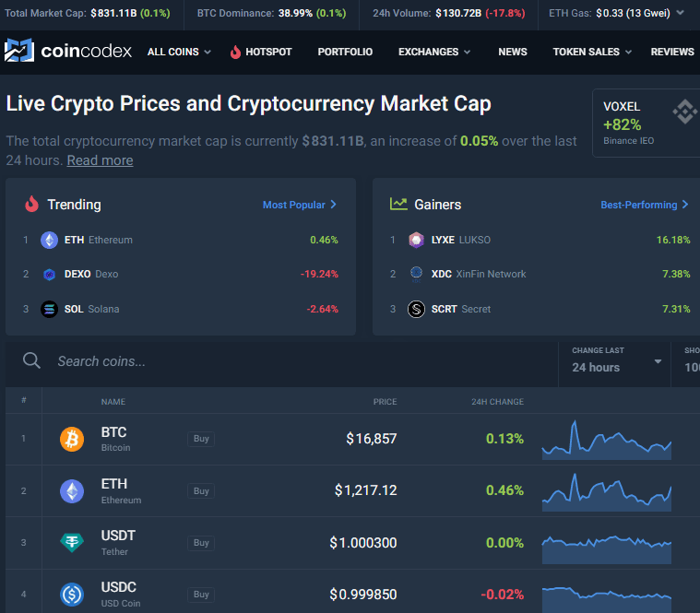Viewport: 700px width, 613px height.
Task: Click the Binance logo in VOXEL card
Action: [685, 112]
